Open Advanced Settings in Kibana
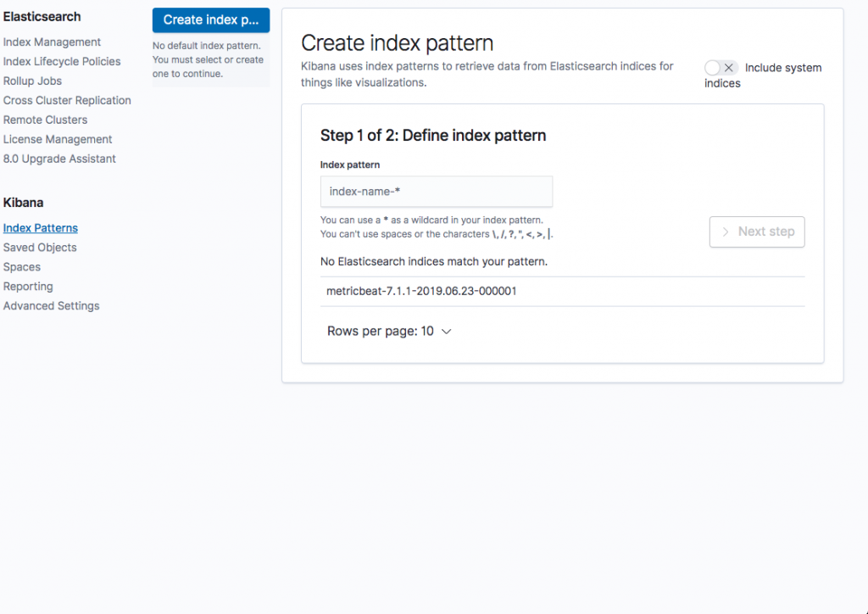 (x=52, y=305)
